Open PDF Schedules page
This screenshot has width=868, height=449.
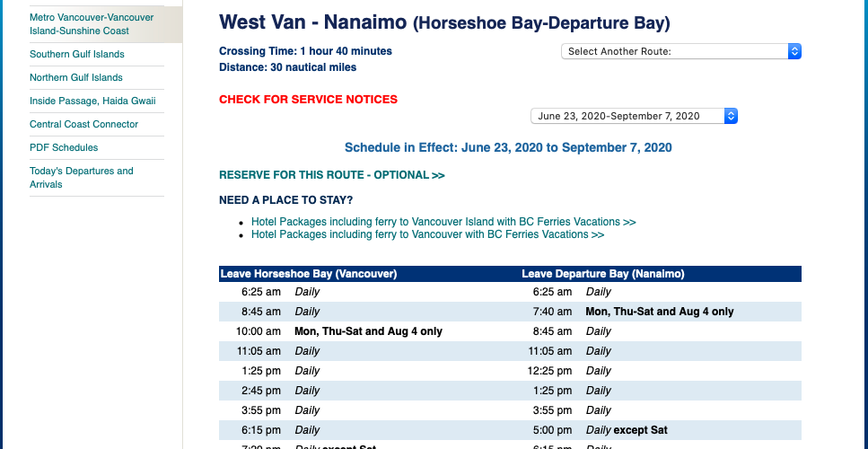tap(64, 147)
